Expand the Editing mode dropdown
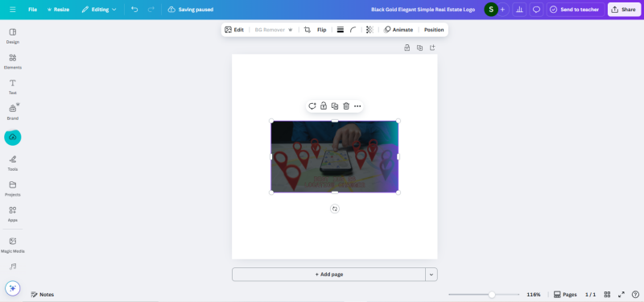This screenshot has width=644, height=302. [98, 10]
